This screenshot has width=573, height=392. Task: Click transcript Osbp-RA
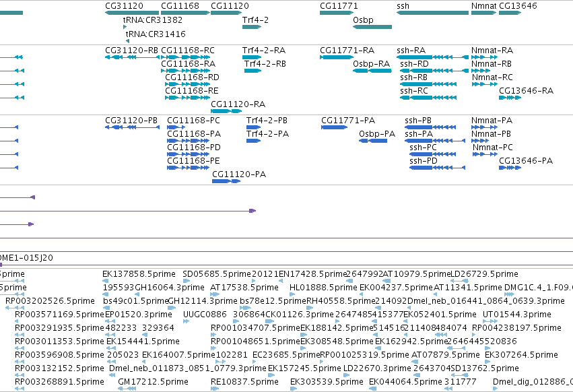pos(372,63)
